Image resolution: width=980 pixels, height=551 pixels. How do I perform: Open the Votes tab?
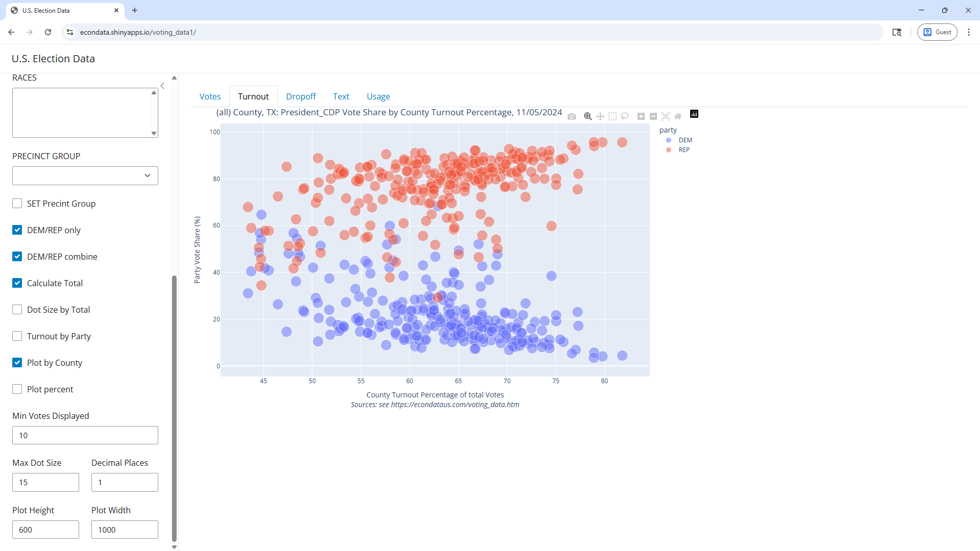point(210,96)
